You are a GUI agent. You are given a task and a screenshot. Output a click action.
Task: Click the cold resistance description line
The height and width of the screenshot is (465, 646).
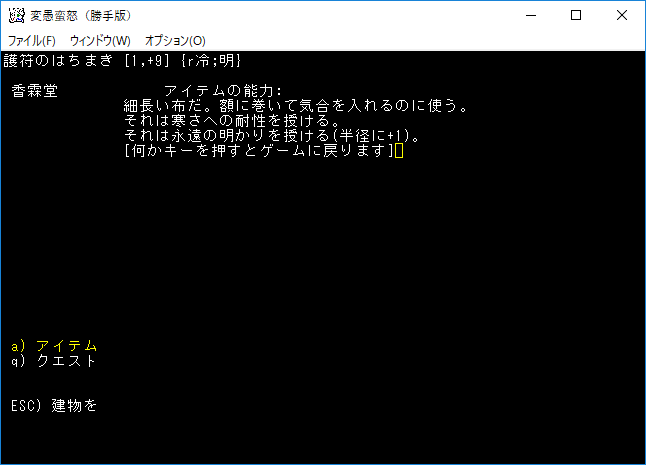(232, 121)
